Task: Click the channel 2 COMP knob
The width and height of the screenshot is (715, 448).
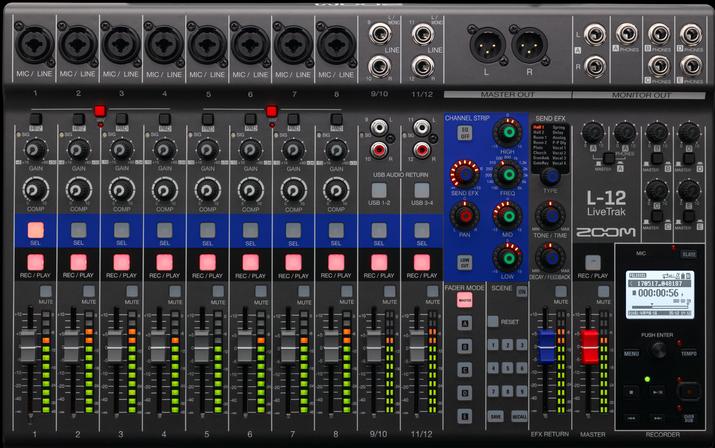Action: pos(78,190)
